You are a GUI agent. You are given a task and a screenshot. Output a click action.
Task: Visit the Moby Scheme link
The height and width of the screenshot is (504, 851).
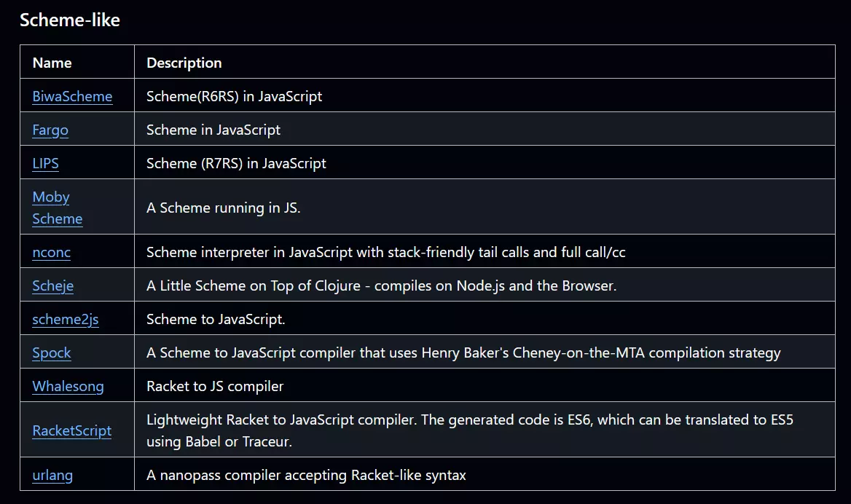(x=58, y=208)
